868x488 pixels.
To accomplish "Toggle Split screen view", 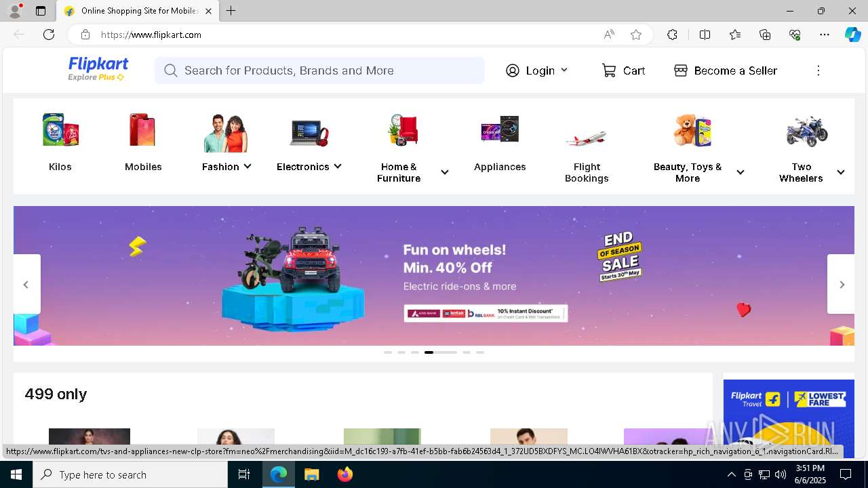I will tap(705, 35).
